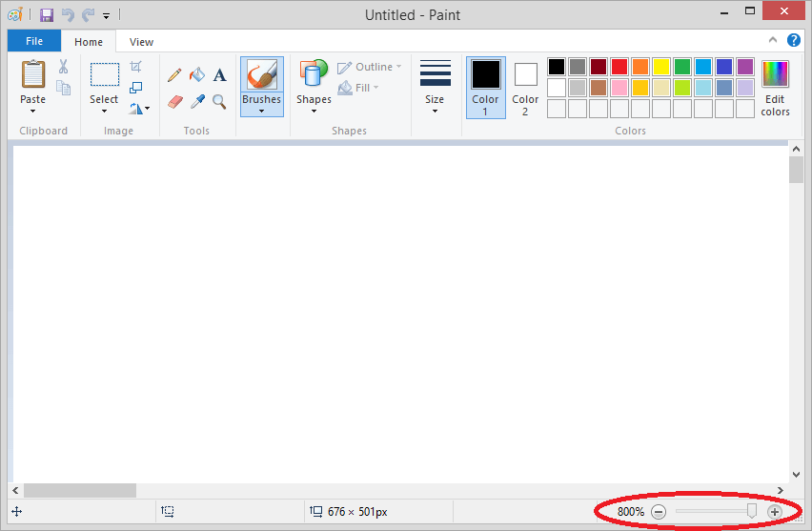This screenshot has width=812, height=531.
Task: Pick the bright red color swatch
Action: (619, 67)
